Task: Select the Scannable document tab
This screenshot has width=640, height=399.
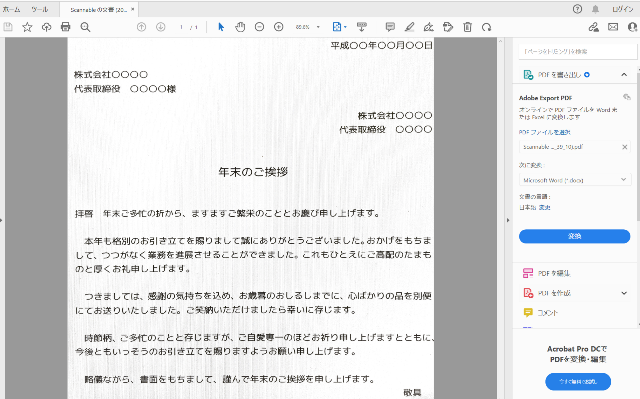Action: [x=98, y=9]
